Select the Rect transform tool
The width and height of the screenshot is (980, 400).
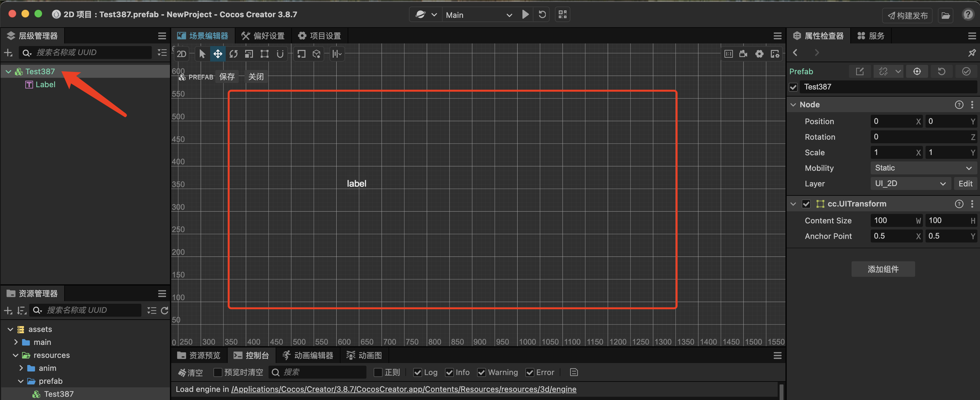coord(264,54)
